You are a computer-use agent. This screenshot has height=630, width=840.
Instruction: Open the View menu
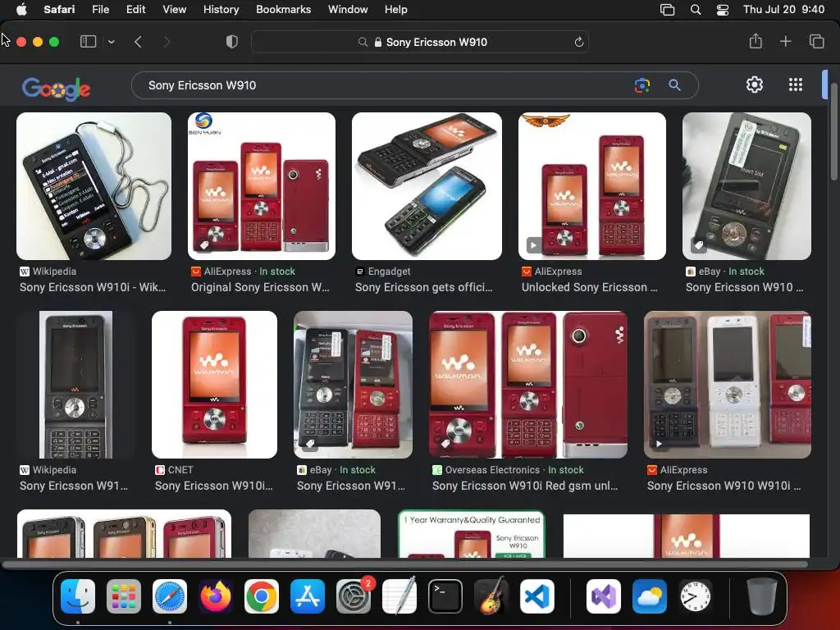point(174,9)
